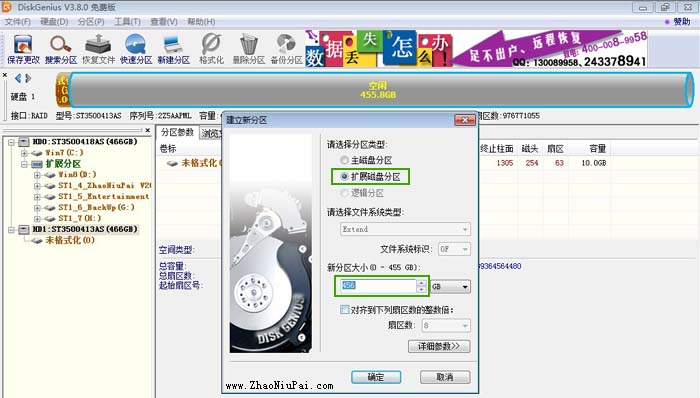Click the 10.0GB capacity cell
The image size is (700, 398).
[x=593, y=163]
